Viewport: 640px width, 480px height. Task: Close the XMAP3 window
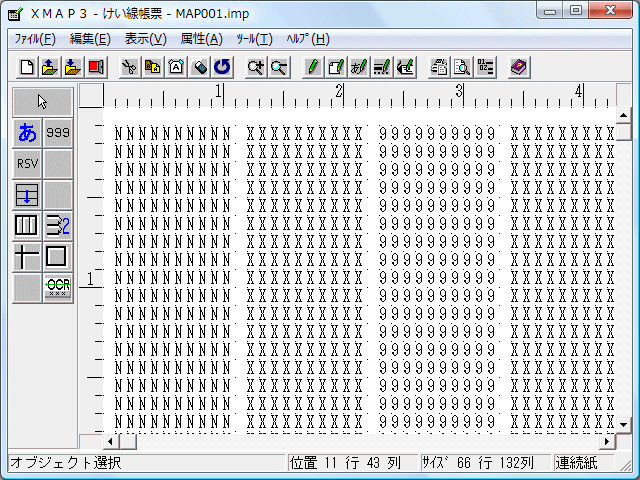[610, 11]
